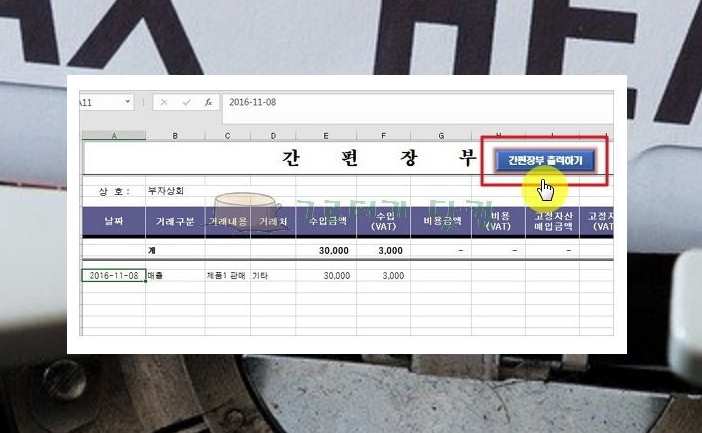Click the 수입 (VAT) header cell
This screenshot has width=702, height=433.
383,221
